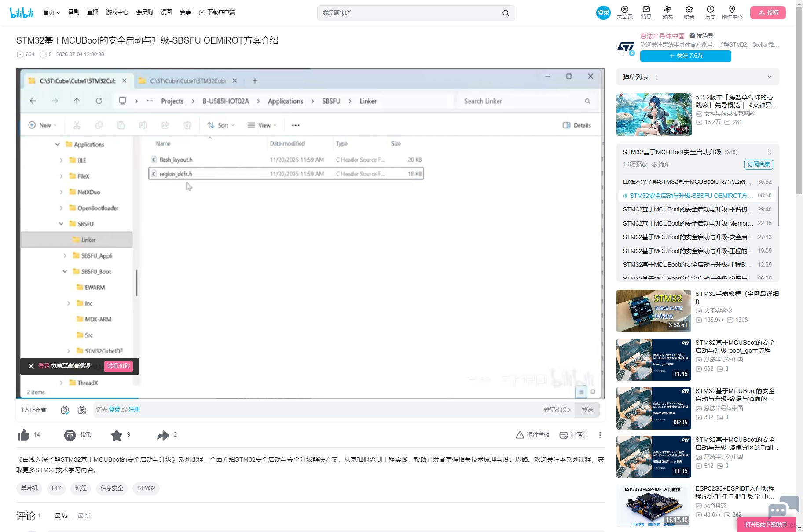Play the 22:15 Memor episode in list

(697, 223)
